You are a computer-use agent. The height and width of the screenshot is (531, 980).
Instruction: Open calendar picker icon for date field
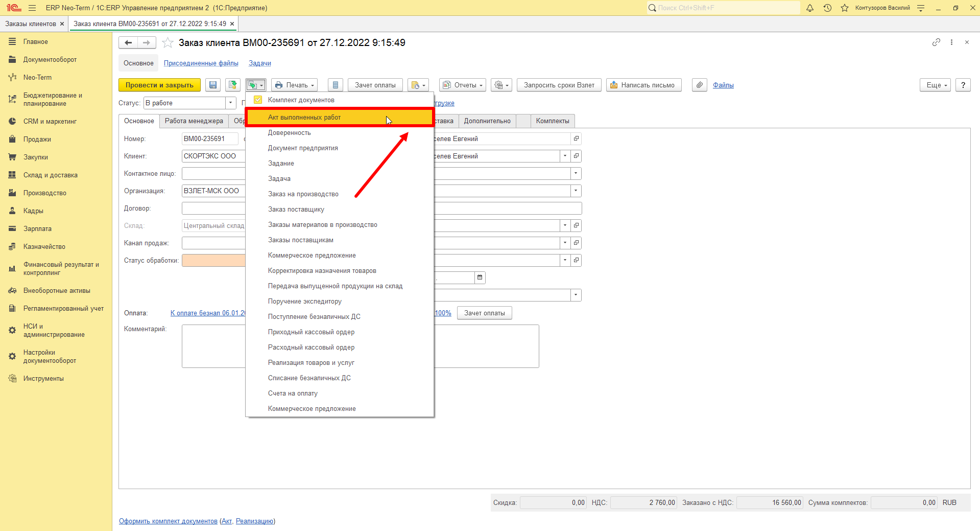480,278
